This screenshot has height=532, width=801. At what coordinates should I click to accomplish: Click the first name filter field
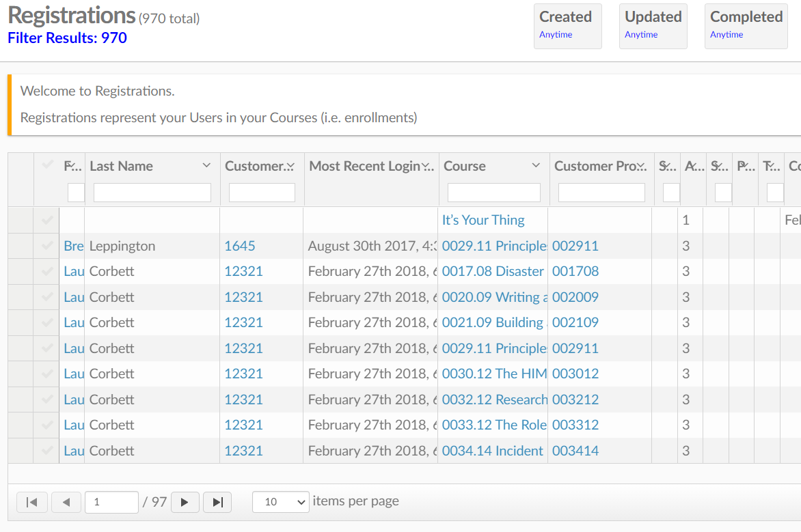[x=76, y=193]
